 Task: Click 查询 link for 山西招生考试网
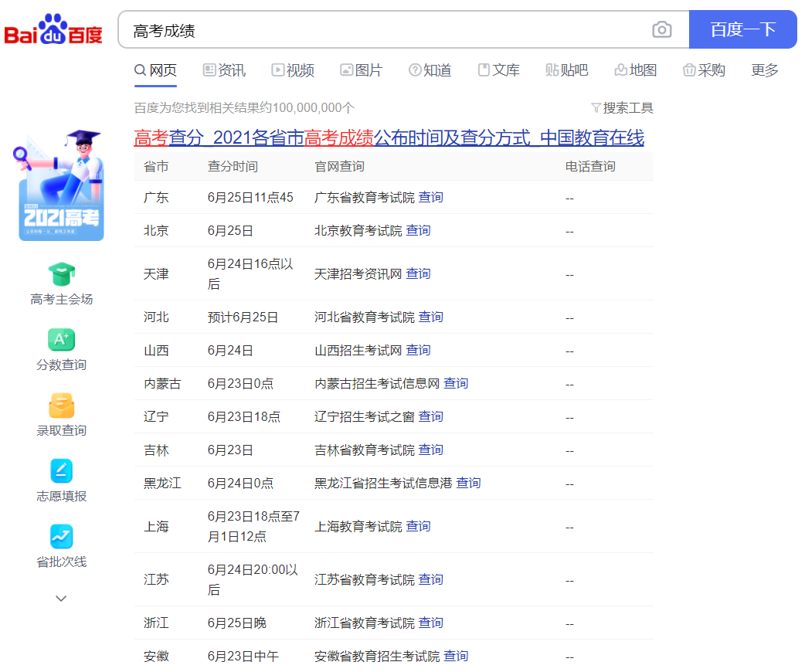[419, 350]
